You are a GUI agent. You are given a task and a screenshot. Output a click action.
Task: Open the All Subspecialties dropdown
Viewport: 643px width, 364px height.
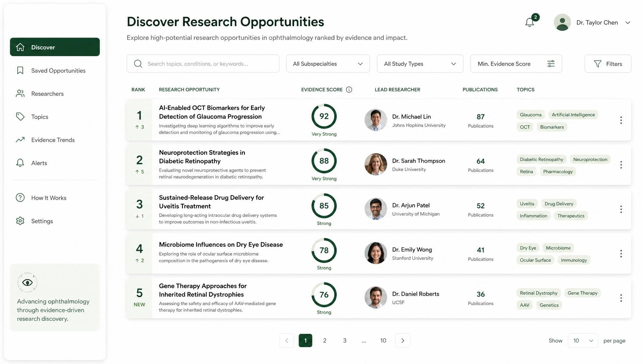[328, 64]
